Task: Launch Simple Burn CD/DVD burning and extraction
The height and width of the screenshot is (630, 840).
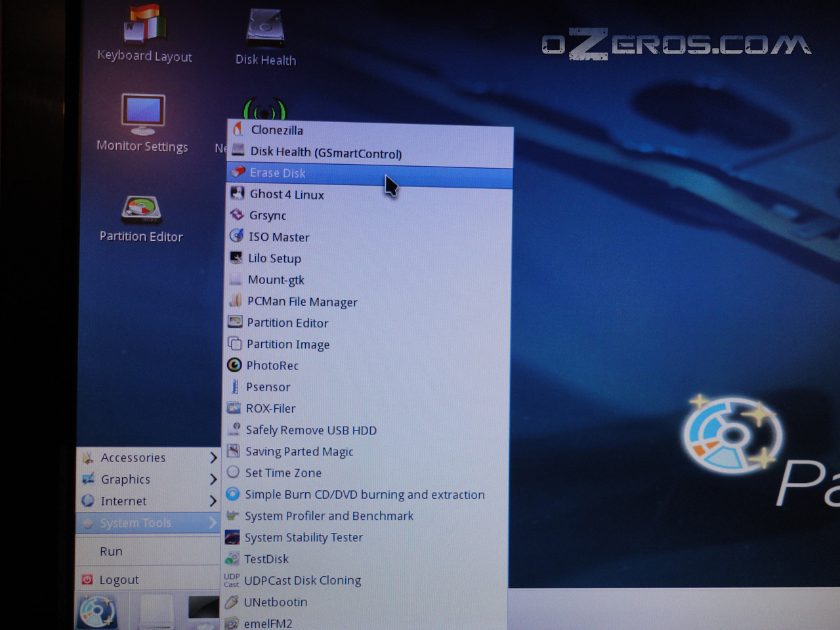Action: [366, 494]
